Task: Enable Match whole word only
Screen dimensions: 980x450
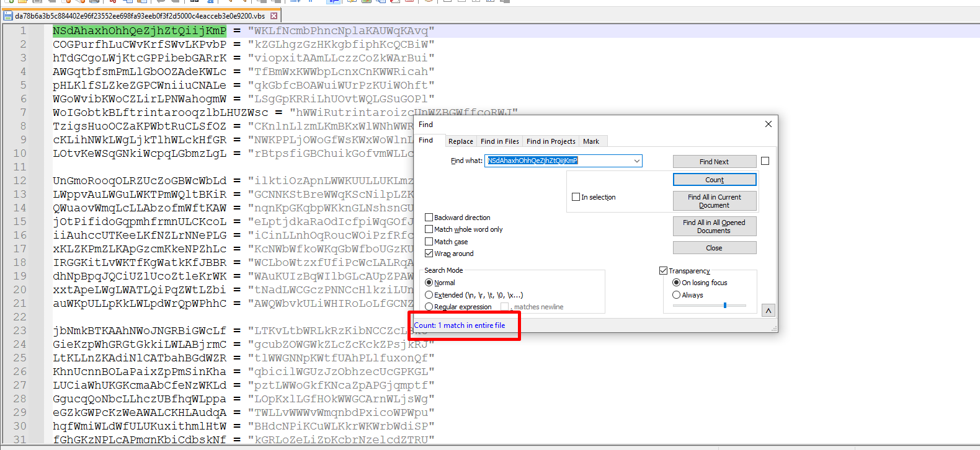Action: [429, 229]
